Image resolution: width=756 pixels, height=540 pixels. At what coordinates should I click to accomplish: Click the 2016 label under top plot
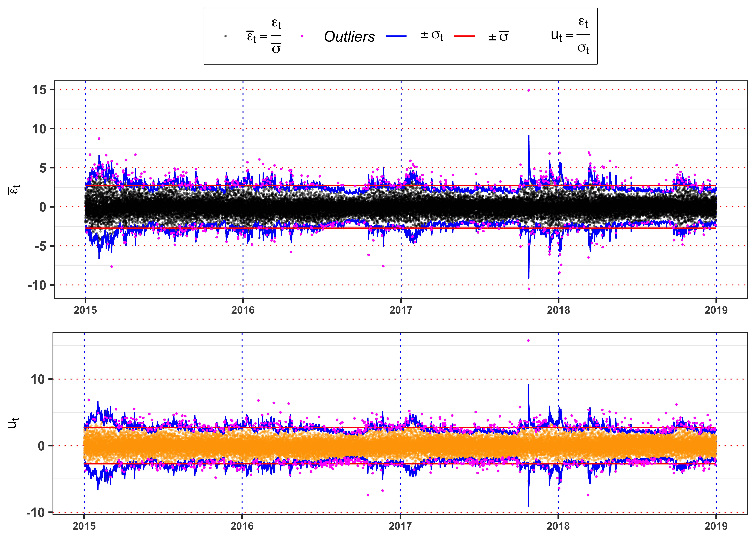tap(243, 310)
